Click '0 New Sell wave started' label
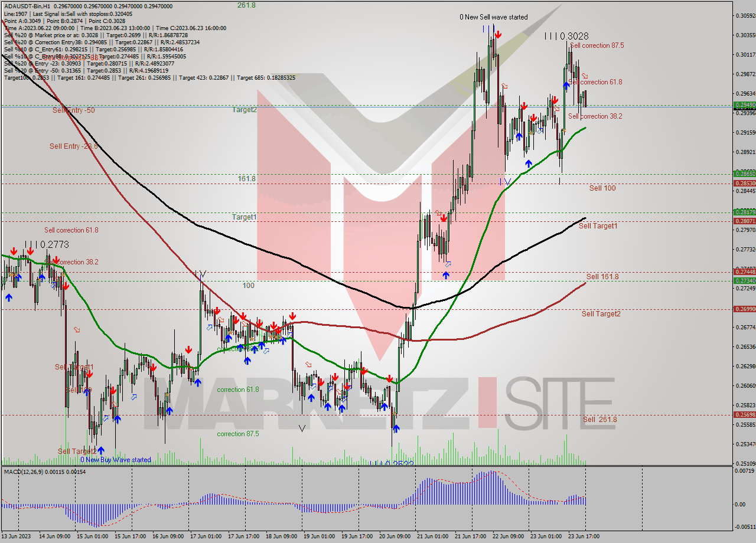This screenshot has height=543, width=756. (x=494, y=17)
